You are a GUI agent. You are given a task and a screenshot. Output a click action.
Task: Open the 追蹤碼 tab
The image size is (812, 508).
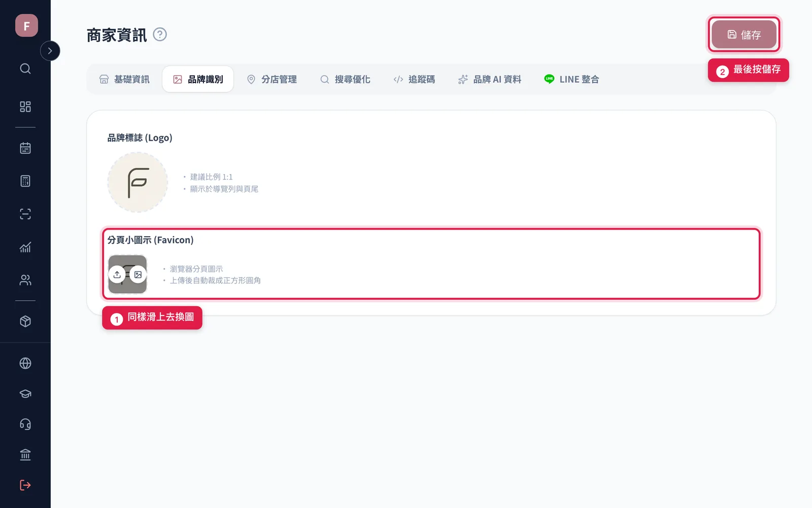tap(414, 79)
